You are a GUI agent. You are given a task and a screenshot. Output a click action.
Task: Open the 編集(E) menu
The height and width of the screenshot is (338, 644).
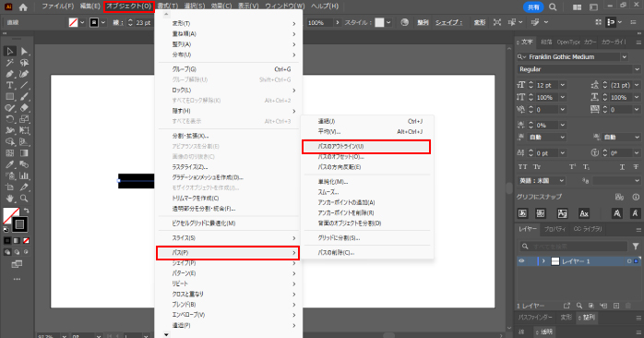coord(89,6)
